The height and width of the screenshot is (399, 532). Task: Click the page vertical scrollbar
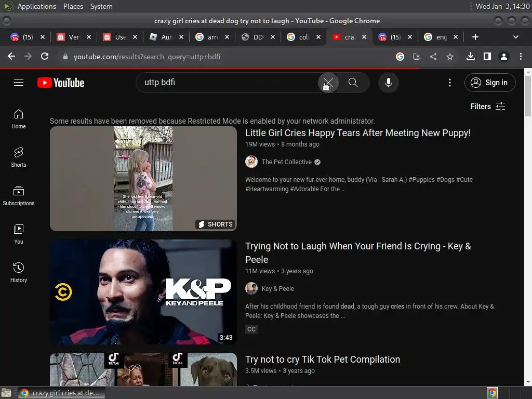(x=528, y=96)
